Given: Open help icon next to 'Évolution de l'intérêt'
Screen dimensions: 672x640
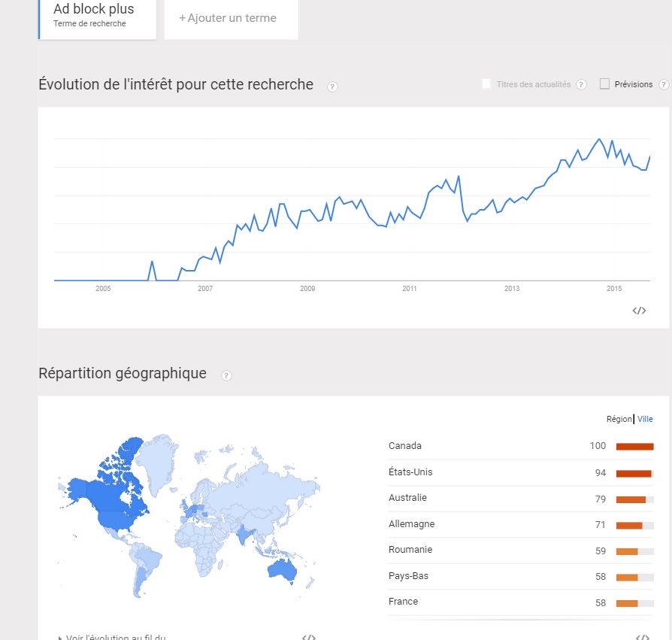Looking at the screenshot, I should point(332,86).
